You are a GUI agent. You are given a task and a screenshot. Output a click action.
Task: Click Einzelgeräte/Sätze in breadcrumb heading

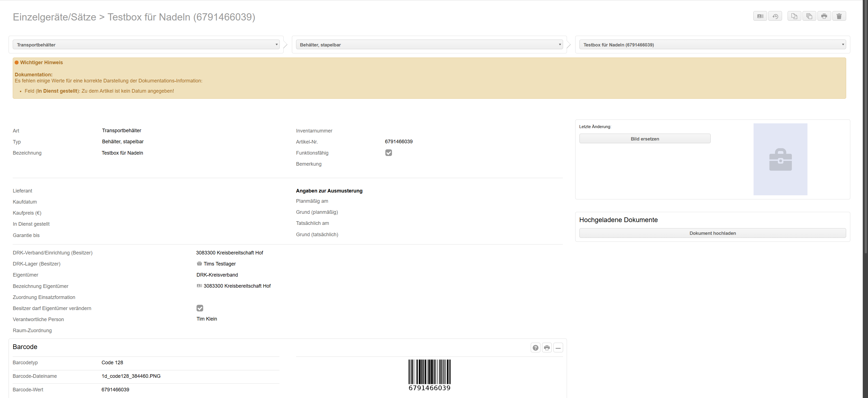pos(54,17)
